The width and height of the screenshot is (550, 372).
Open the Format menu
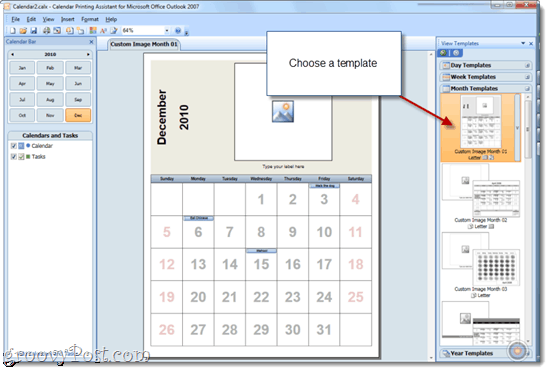pyautogui.click(x=90, y=19)
